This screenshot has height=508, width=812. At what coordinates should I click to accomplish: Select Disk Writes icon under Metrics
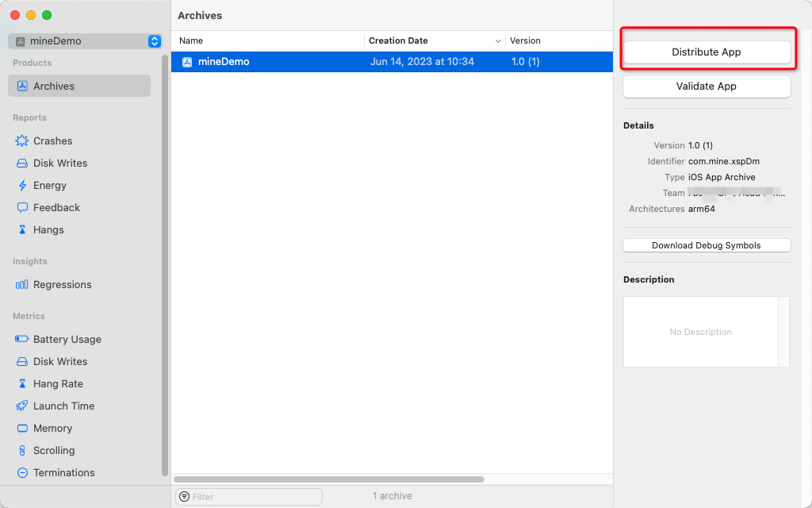pyautogui.click(x=21, y=362)
